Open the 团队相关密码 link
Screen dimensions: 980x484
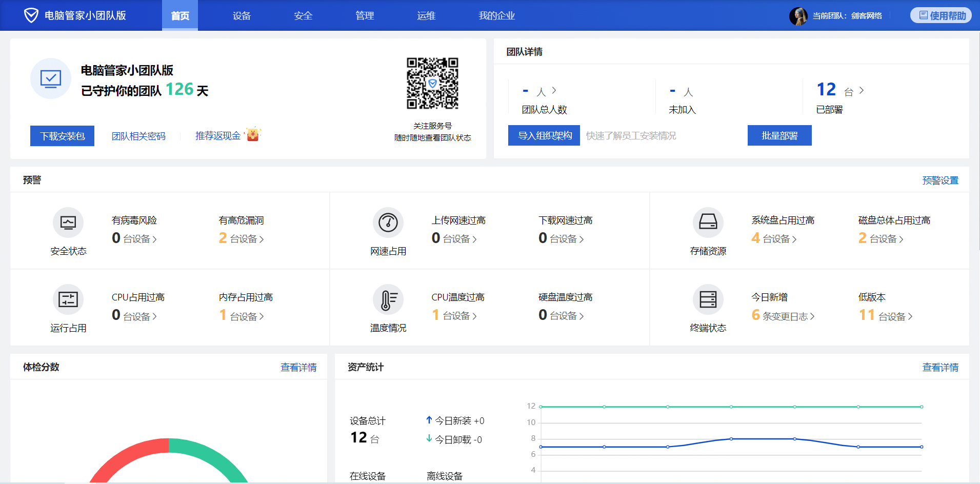coord(138,136)
